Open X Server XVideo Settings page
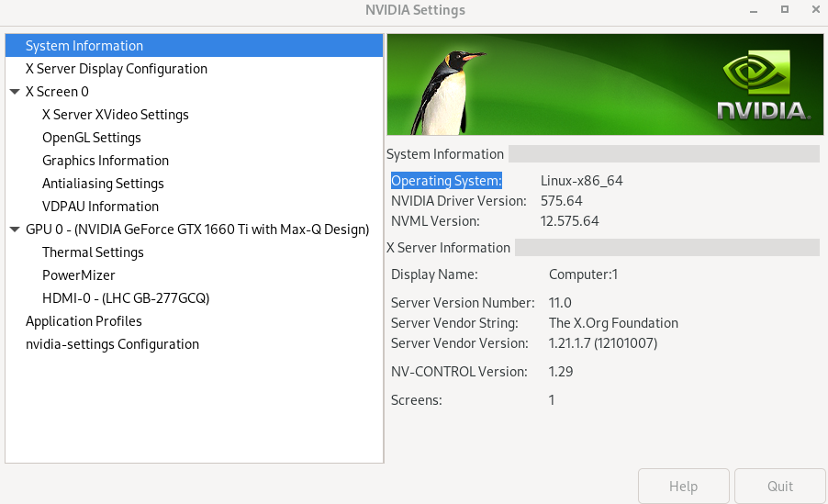This screenshot has height=504, width=828. 116,115
